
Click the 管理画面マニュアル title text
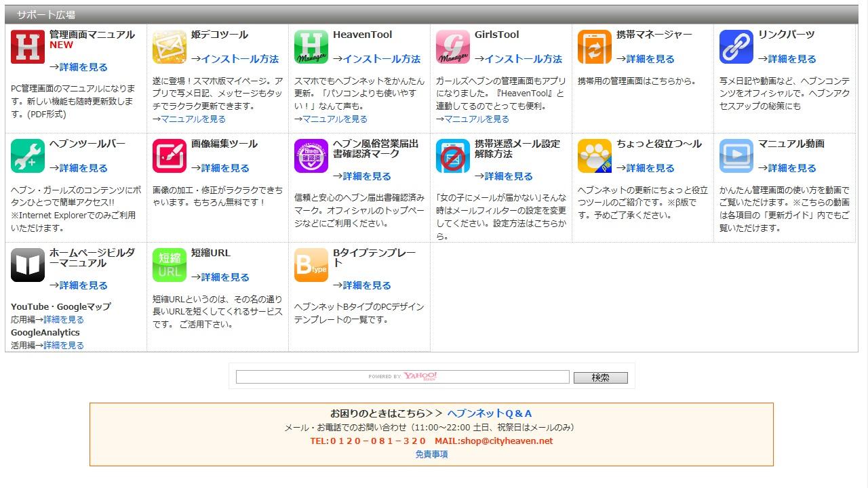click(x=92, y=35)
